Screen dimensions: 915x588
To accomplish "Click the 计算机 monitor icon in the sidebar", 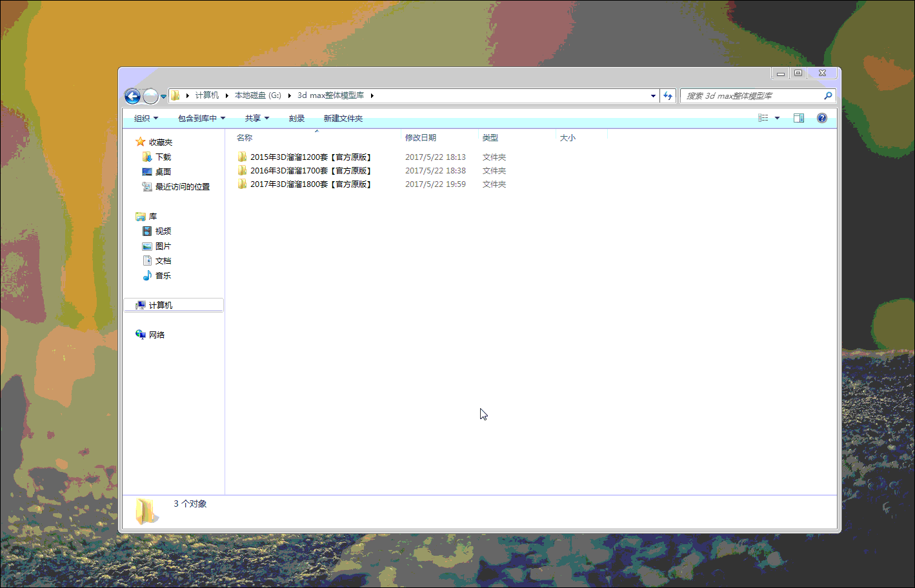I will (141, 305).
